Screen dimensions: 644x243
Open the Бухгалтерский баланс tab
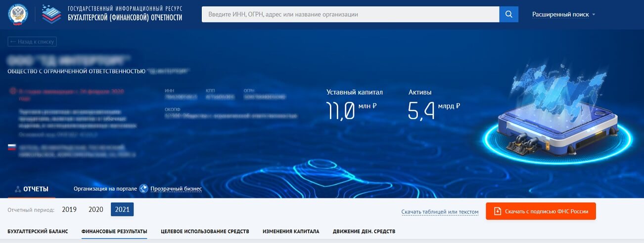38,231
